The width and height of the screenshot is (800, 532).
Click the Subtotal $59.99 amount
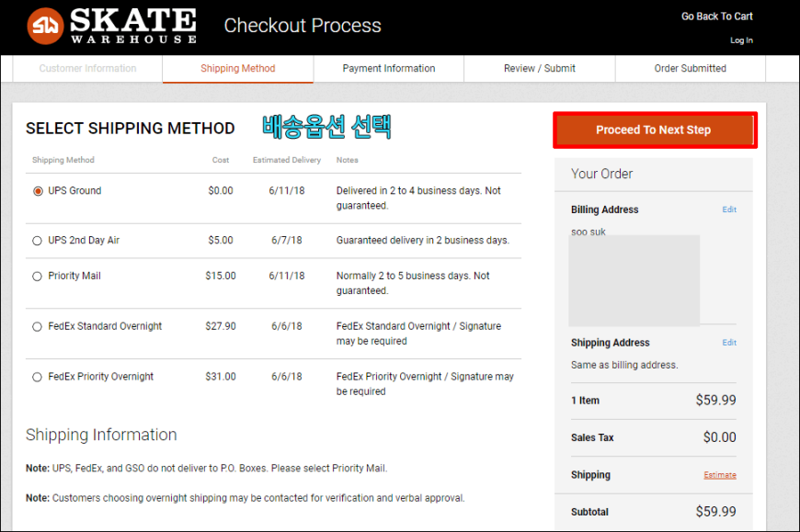pyautogui.click(x=715, y=512)
